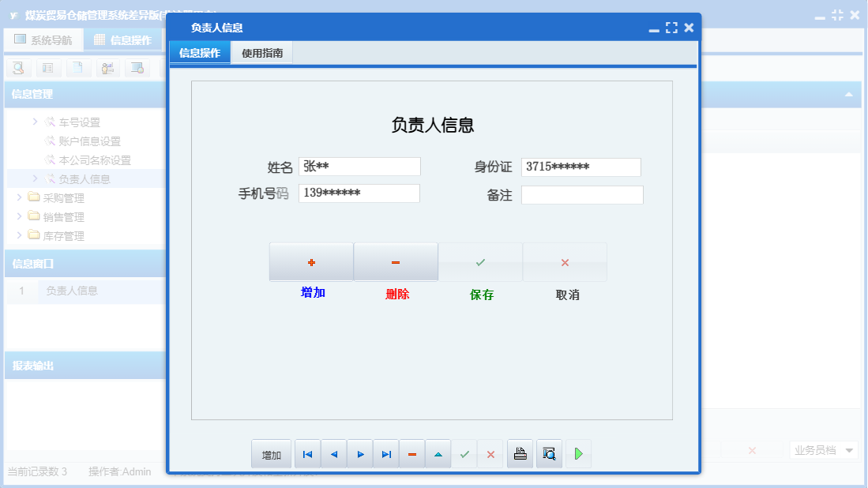This screenshot has width=868, height=488.
Task: Save with the 保存 button
Action: tap(480, 261)
